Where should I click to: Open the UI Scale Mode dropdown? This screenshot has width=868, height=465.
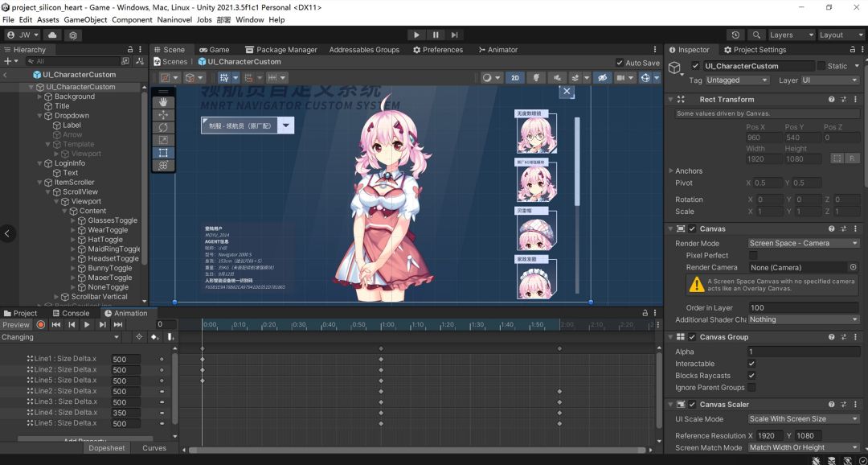coord(804,419)
